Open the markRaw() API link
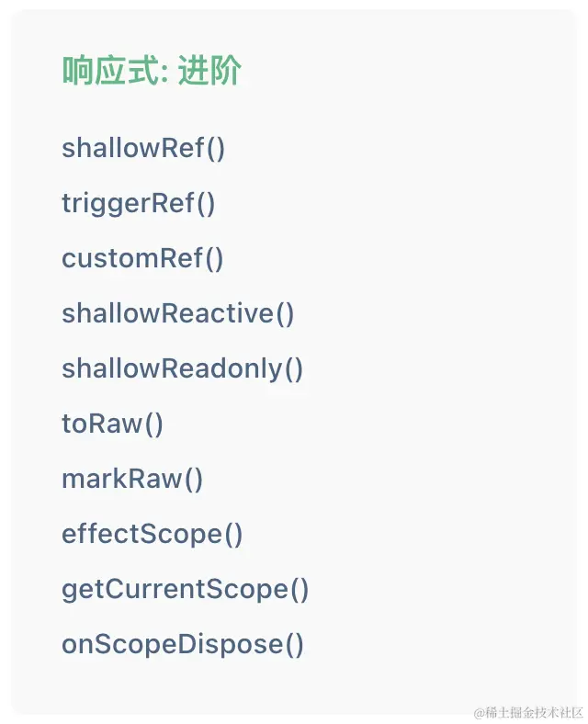 [132, 479]
